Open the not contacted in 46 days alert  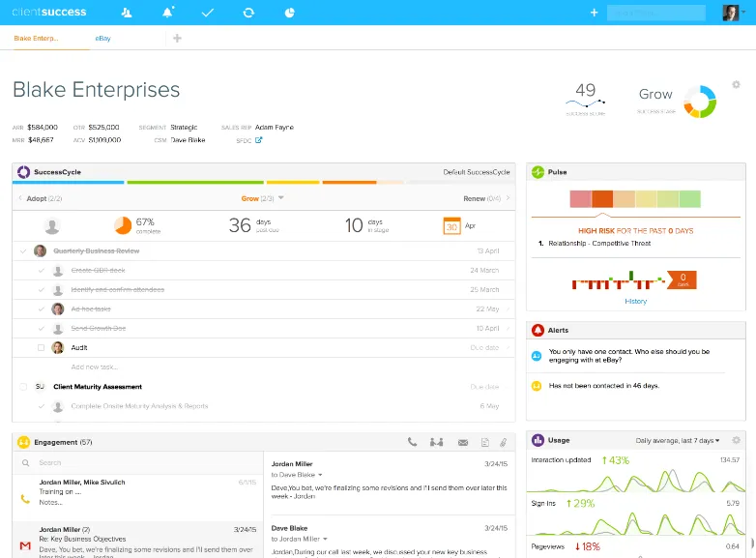(x=603, y=385)
